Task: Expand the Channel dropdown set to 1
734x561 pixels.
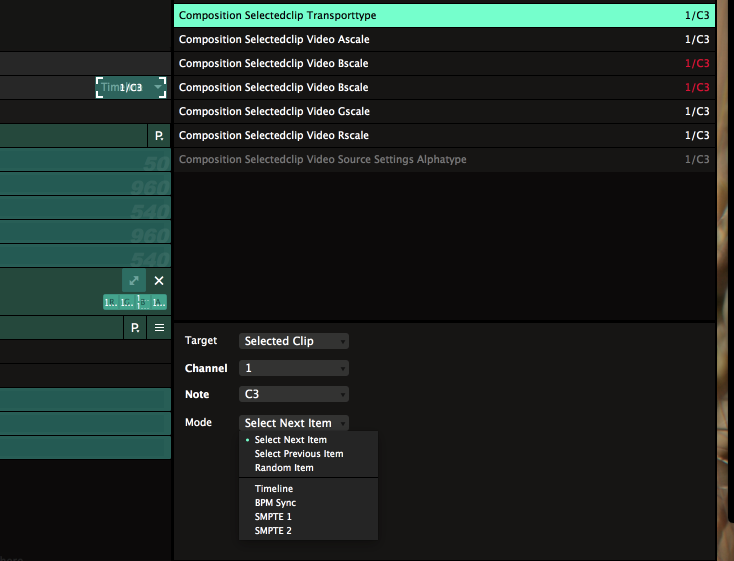Action: pos(294,368)
